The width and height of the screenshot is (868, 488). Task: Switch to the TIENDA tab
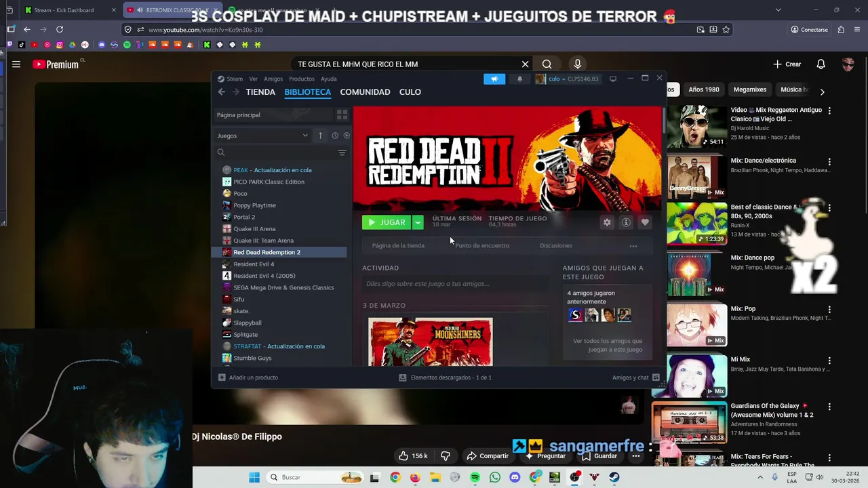click(260, 92)
